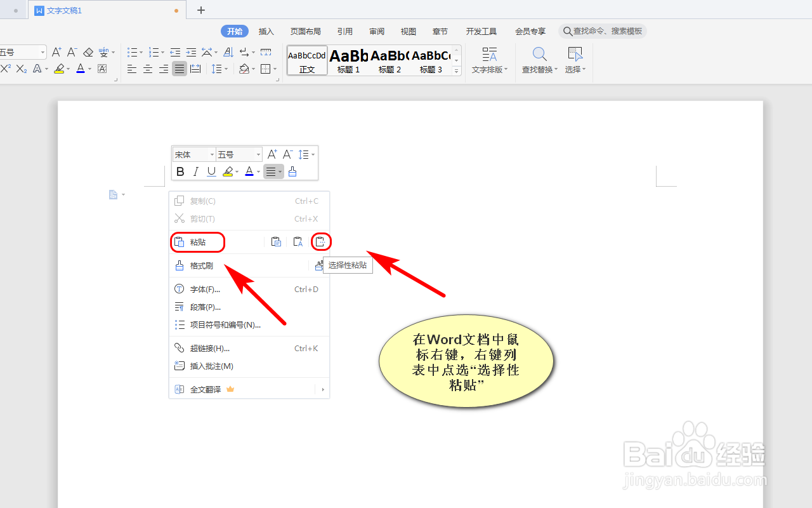
Task: Click the phonetic guide (wén) icon
Action: point(103,52)
